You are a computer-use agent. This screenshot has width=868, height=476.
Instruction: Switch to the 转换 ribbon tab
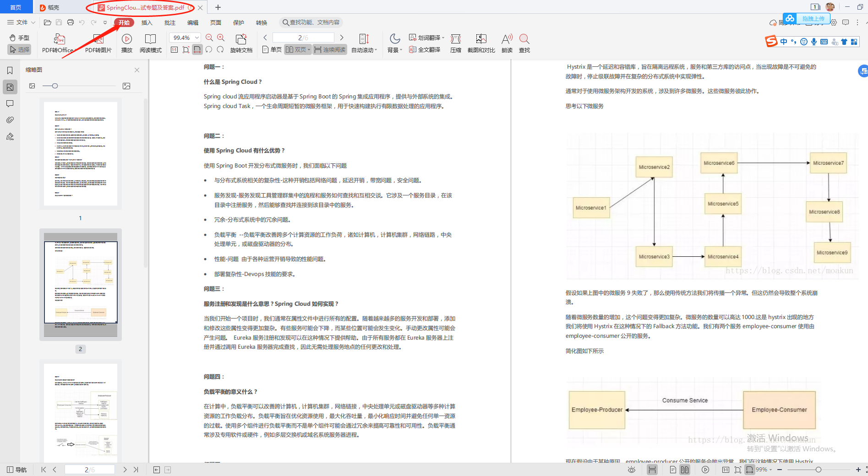tap(262, 22)
